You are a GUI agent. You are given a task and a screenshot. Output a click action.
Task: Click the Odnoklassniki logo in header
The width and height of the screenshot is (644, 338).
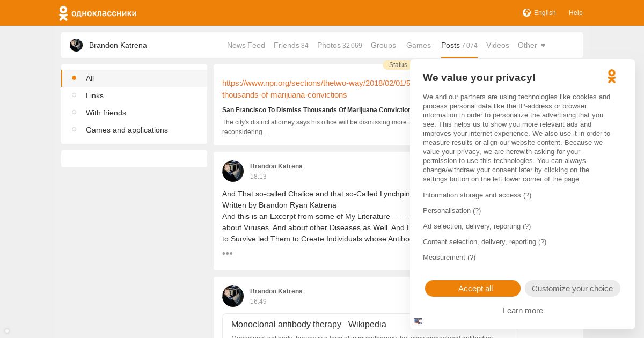pos(98,13)
